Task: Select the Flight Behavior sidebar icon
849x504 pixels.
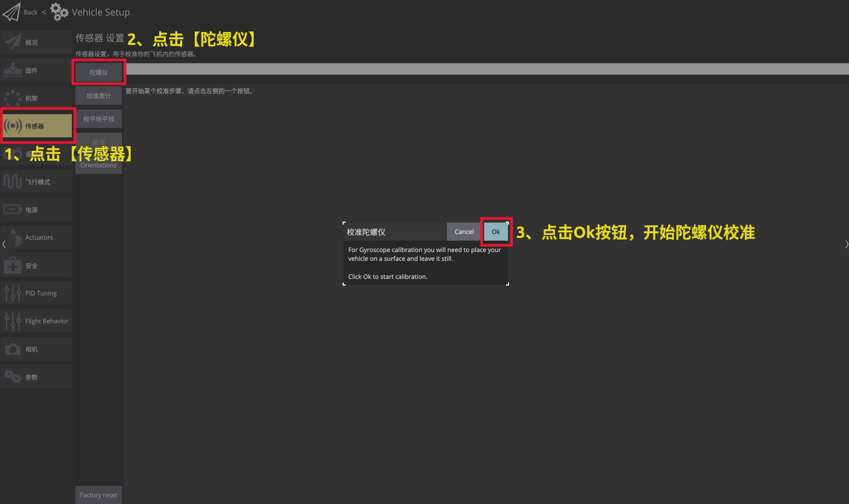Action: click(36, 321)
